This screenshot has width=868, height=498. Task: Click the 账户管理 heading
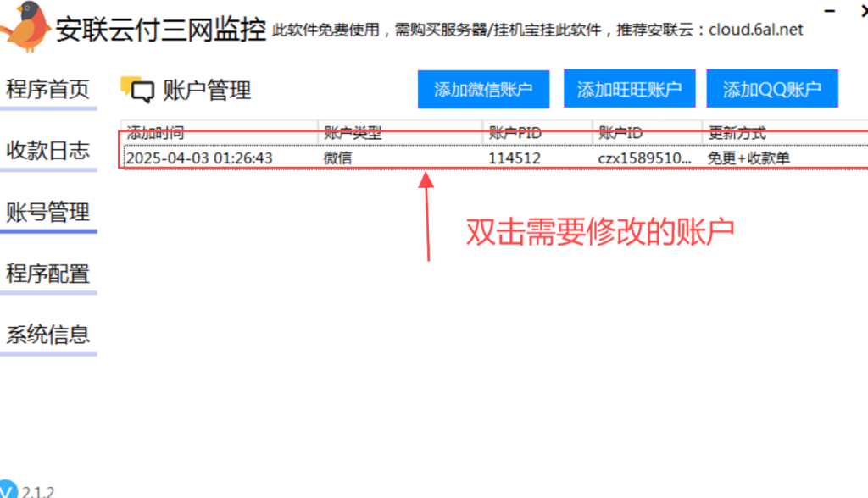coord(207,90)
